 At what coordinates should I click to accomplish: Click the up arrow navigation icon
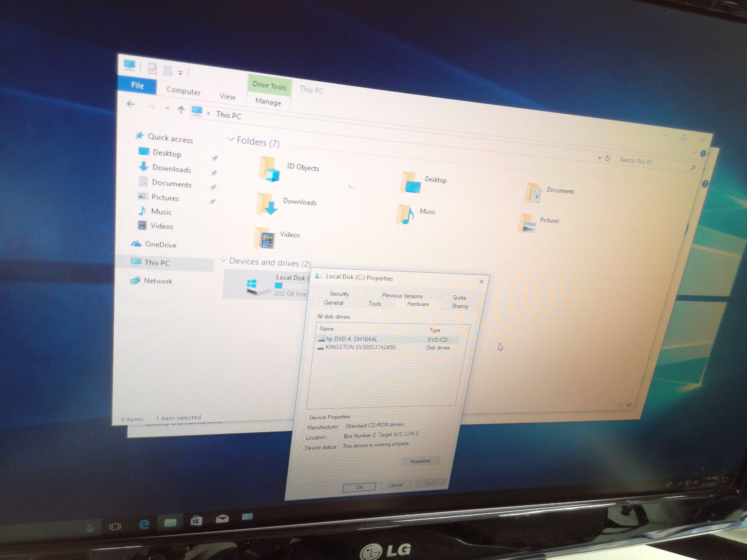point(181,110)
